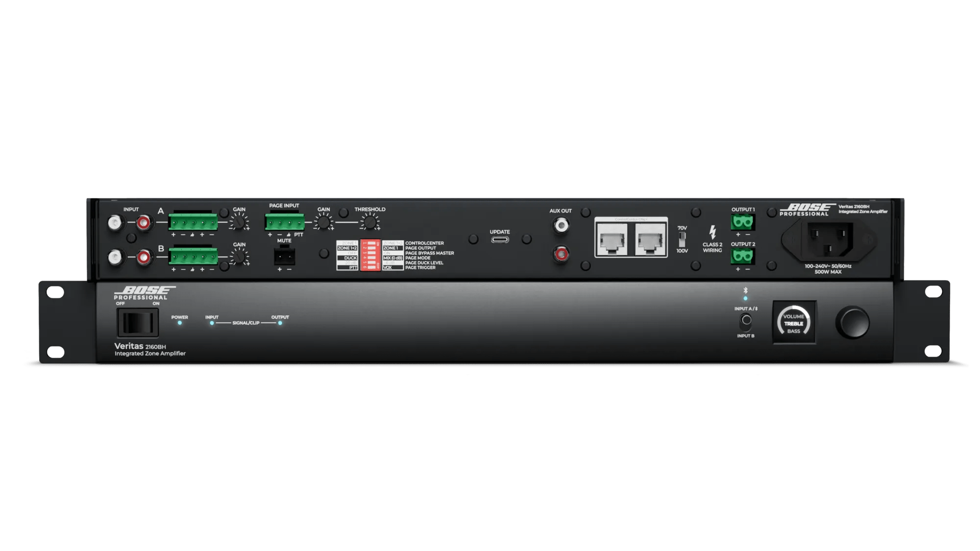The width and height of the screenshot is (980, 551).
Task: Click the VOLUME TREBLE BASS display
Action: pyautogui.click(x=794, y=323)
